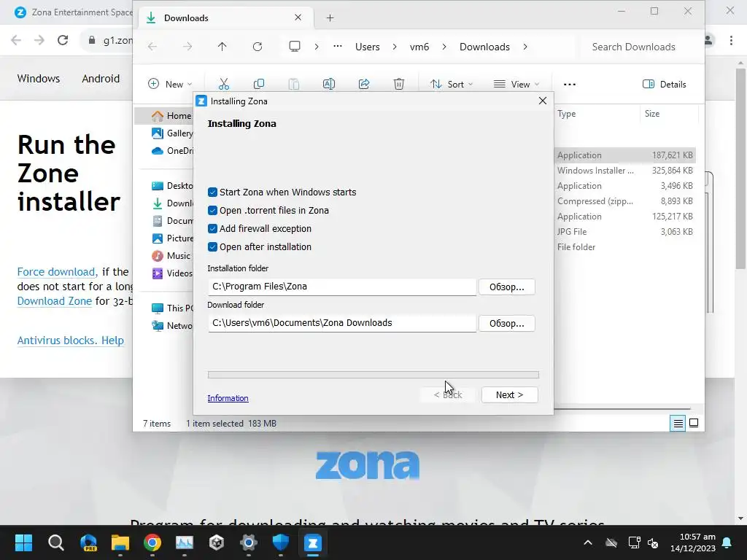Click Обзор button for Download folder
The width and height of the screenshot is (747, 560).
tap(506, 324)
